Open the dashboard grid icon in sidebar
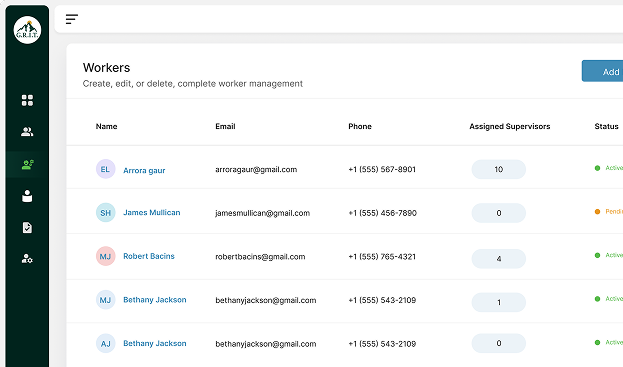The image size is (623, 367). (27, 100)
